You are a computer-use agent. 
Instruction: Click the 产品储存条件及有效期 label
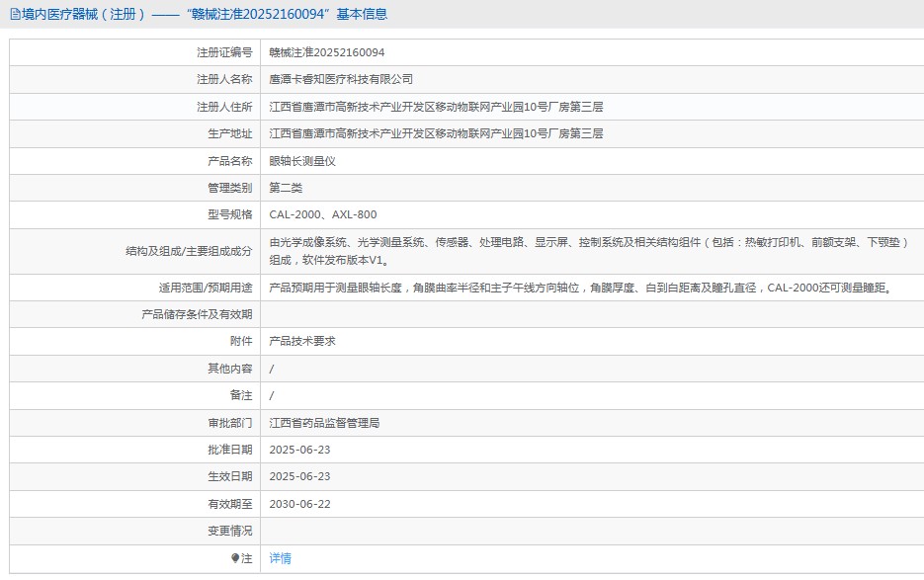[x=197, y=314]
